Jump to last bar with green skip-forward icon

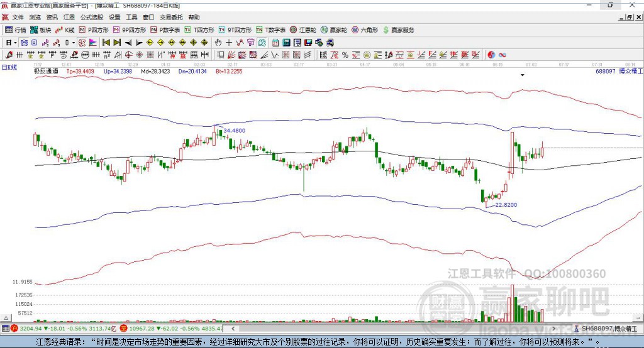coord(117,43)
